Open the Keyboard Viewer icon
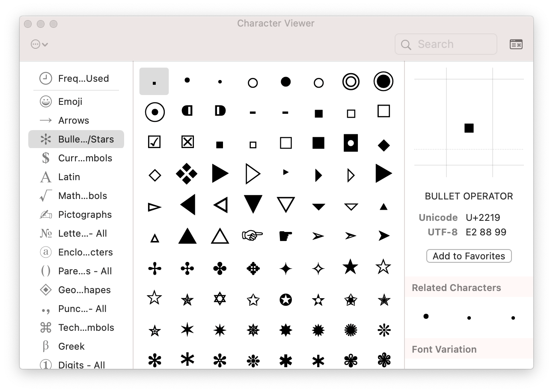Viewport: 553px width, 392px height. pyautogui.click(x=516, y=44)
